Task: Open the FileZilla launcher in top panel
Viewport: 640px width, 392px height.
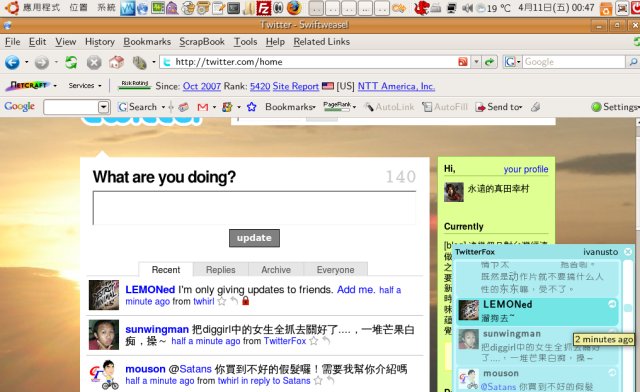Action: coord(264,8)
